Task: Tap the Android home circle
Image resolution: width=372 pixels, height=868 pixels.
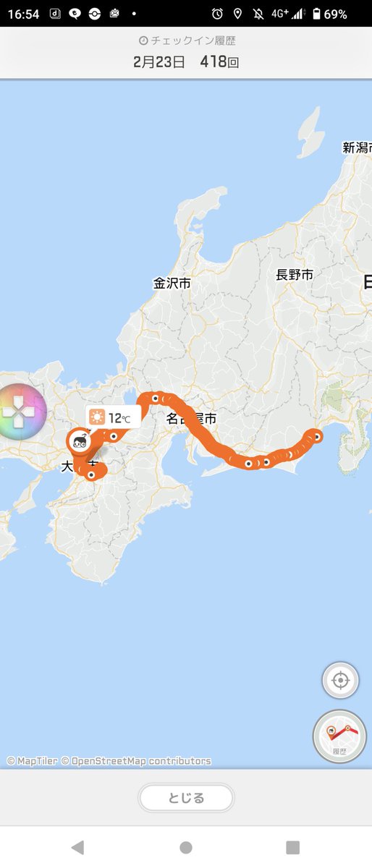Action: 186,847
